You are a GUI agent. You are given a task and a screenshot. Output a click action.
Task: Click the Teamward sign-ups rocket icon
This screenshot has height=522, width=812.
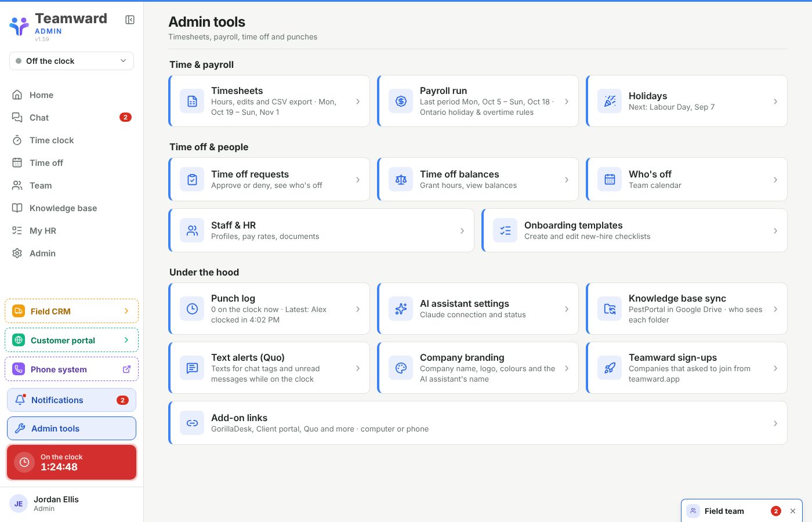pyautogui.click(x=610, y=368)
